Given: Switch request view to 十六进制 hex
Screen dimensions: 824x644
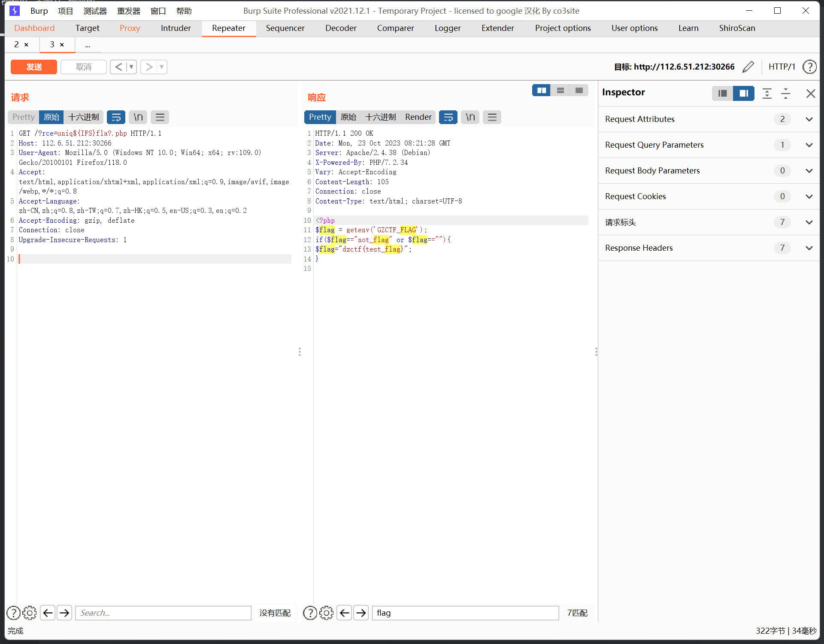Looking at the screenshot, I should click(83, 117).
